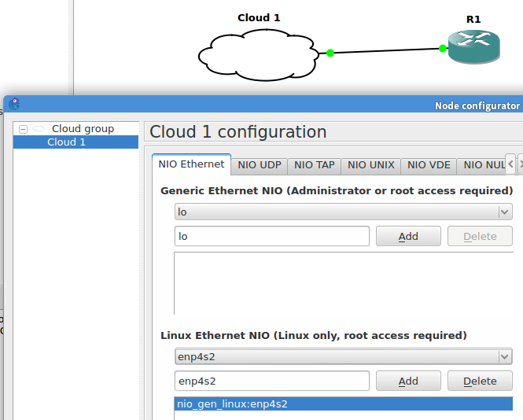
Task: Select Cloud 1 in the node tree
Action: [76, 142]
